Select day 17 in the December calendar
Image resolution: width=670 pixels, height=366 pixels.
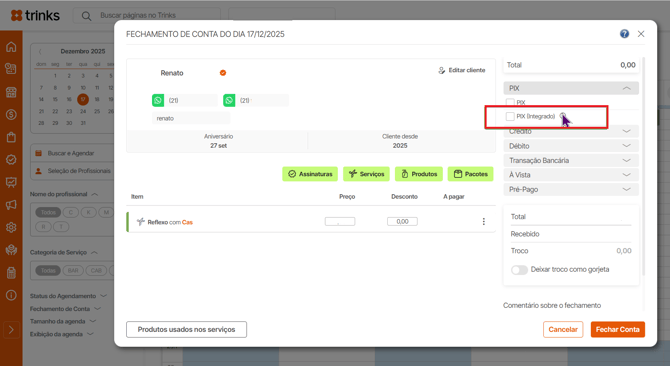click(x=83, y=100)
